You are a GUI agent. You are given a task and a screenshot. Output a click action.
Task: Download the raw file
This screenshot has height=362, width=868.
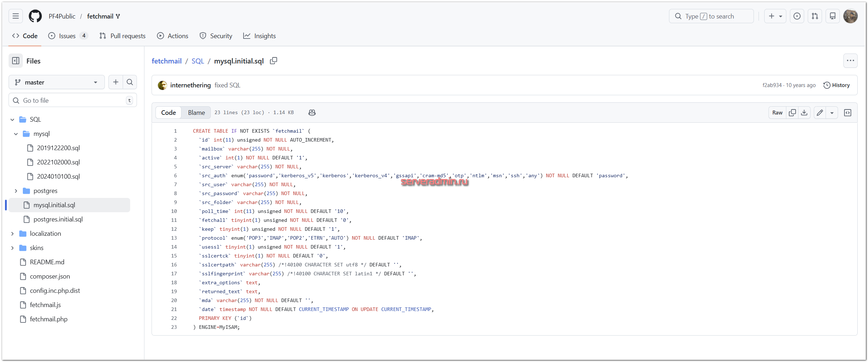click(804, 113)
